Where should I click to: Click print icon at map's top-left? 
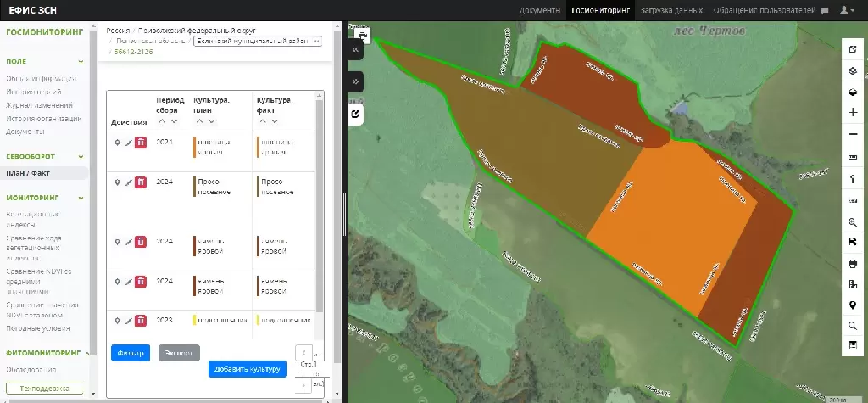point(363,36)
